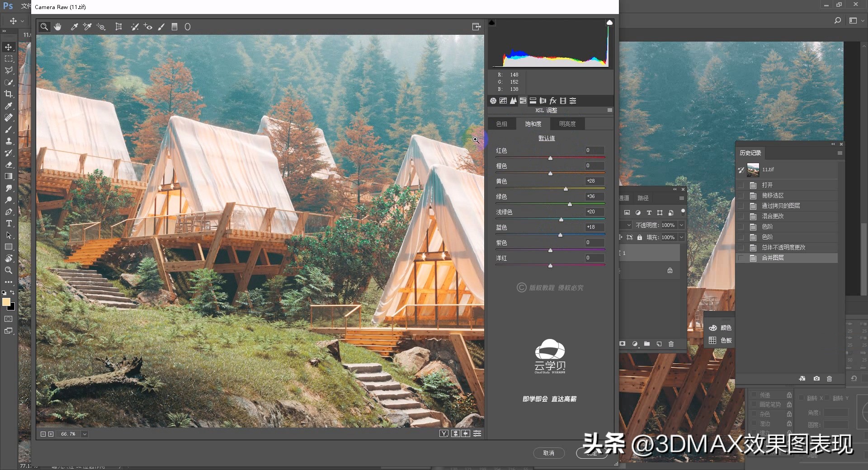The height and width of the screenshot is (470, 868).
Task: Click the 取消 cancel button
Action: [x=549, y=453]
